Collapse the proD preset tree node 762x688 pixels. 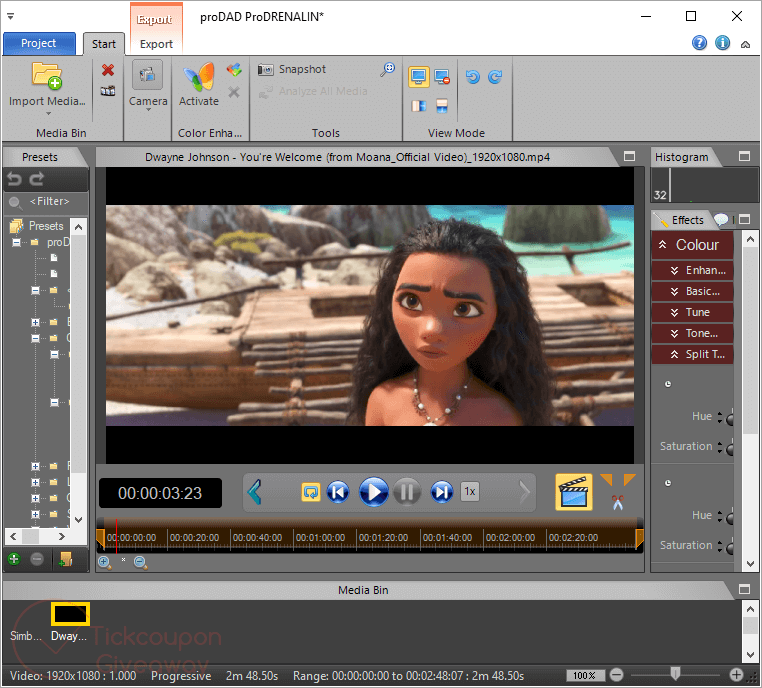pos(17,242)
